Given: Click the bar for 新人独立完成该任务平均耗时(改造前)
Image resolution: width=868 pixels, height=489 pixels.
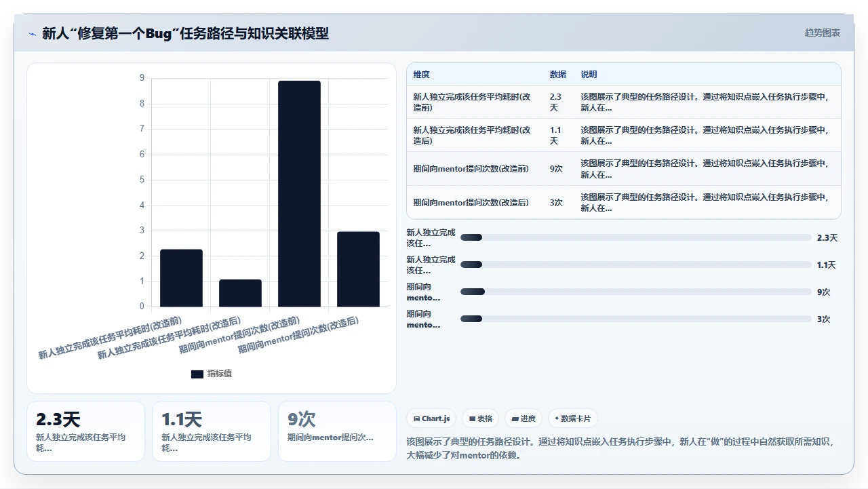Looking at the screenshot, I should (x=181, y=278).
